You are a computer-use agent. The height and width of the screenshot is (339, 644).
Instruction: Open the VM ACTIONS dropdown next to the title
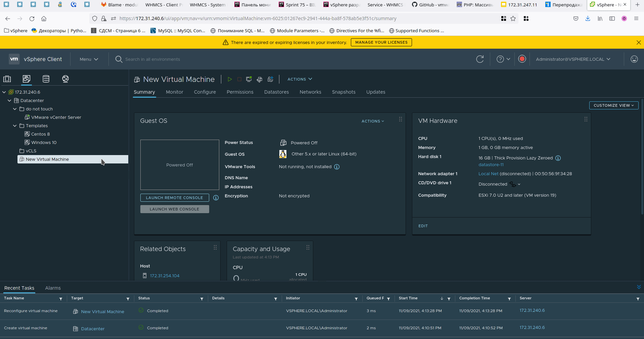click(300, 79)
